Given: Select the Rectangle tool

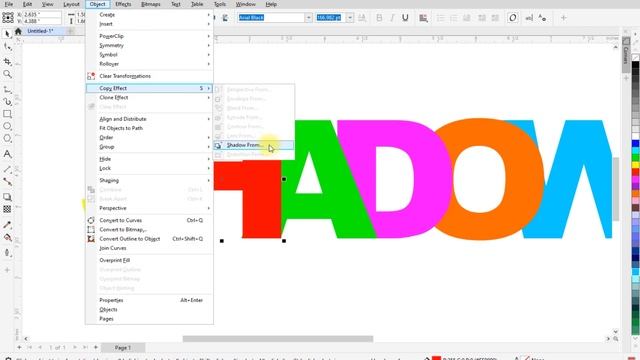Looking at the screenshot, I should click(7, 114).
